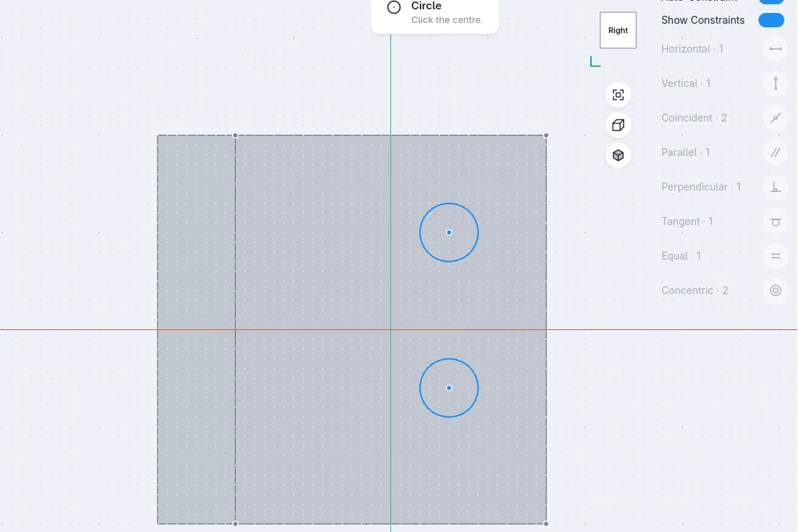Click the upper circle's centre point
The width and height of the screenshot is (798, 532).
[449, 233]
